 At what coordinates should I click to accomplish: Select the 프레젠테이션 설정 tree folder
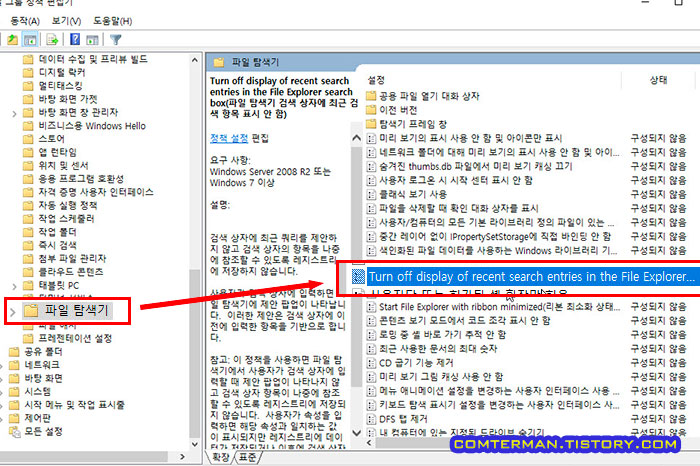click(75, 338)
